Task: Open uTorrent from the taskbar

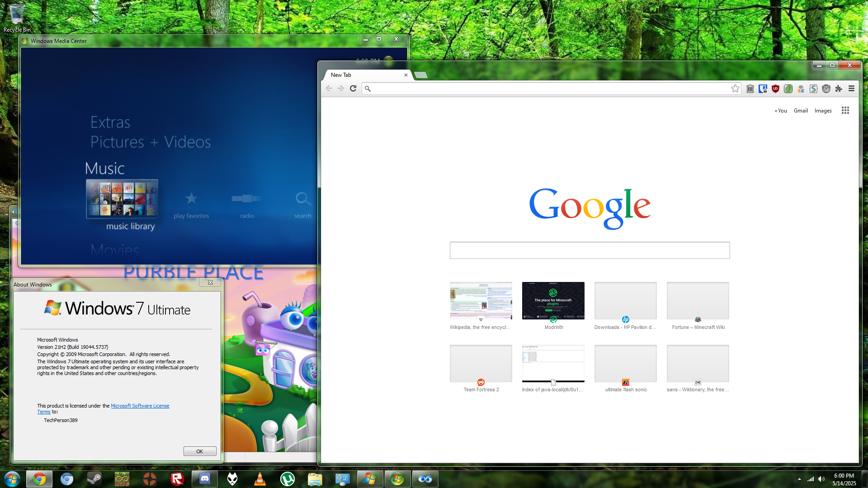Action: 288,479
